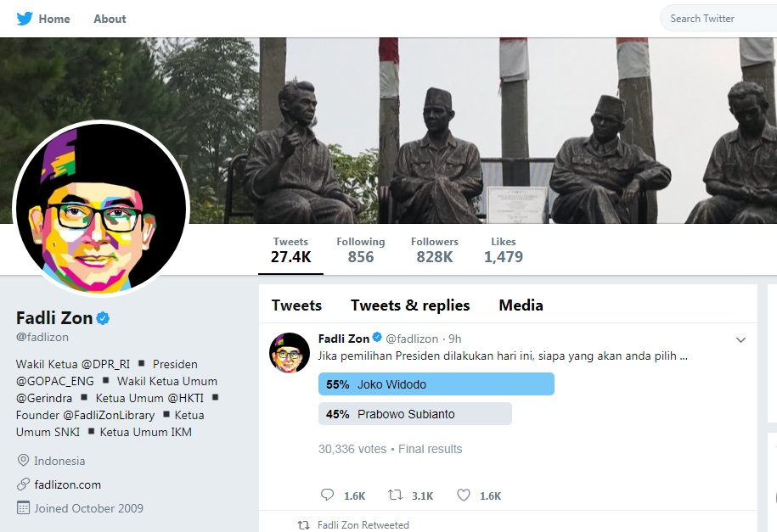Open the tweet options chevron dropdown
This screenshot has height=532, width=777.
pyautogui.click(x=740, y=340)
